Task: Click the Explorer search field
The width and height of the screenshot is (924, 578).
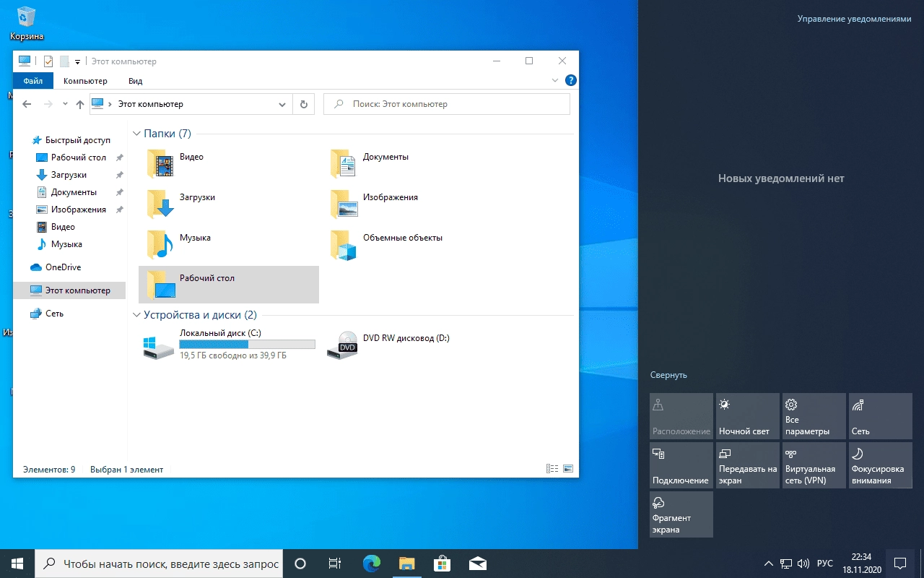Action: [x=447, y=104]
